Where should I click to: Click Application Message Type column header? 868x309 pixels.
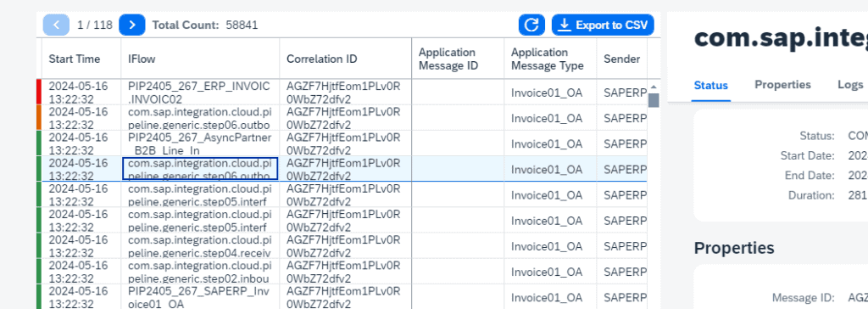coord(550,59)
